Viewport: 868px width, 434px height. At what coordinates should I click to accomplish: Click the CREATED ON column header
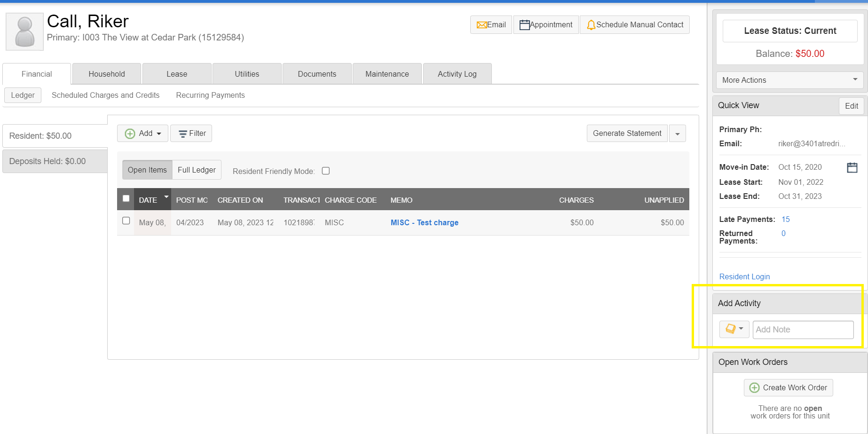[240, 200]
